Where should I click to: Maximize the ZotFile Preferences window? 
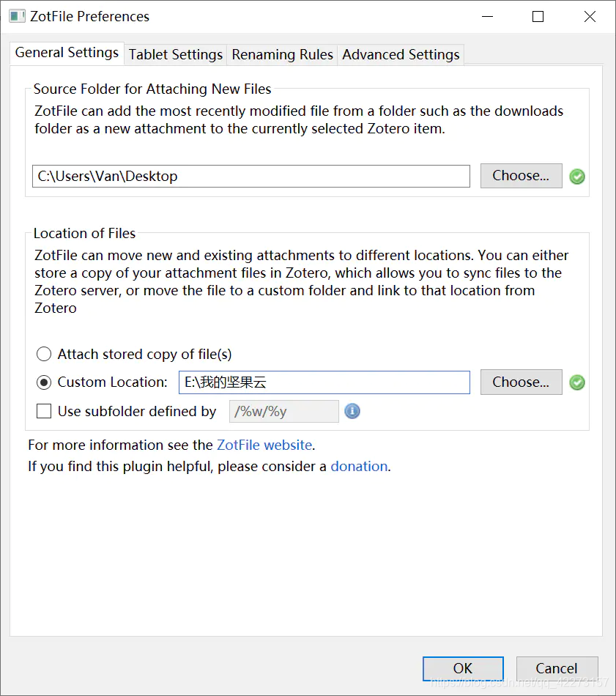(538, 17)
